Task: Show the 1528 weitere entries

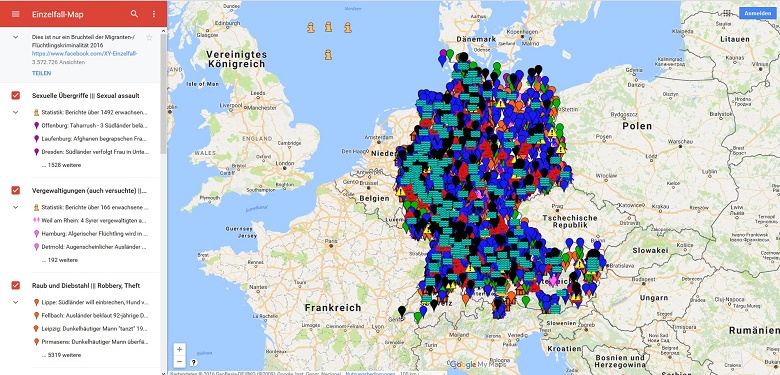Action: coord(62,165)
